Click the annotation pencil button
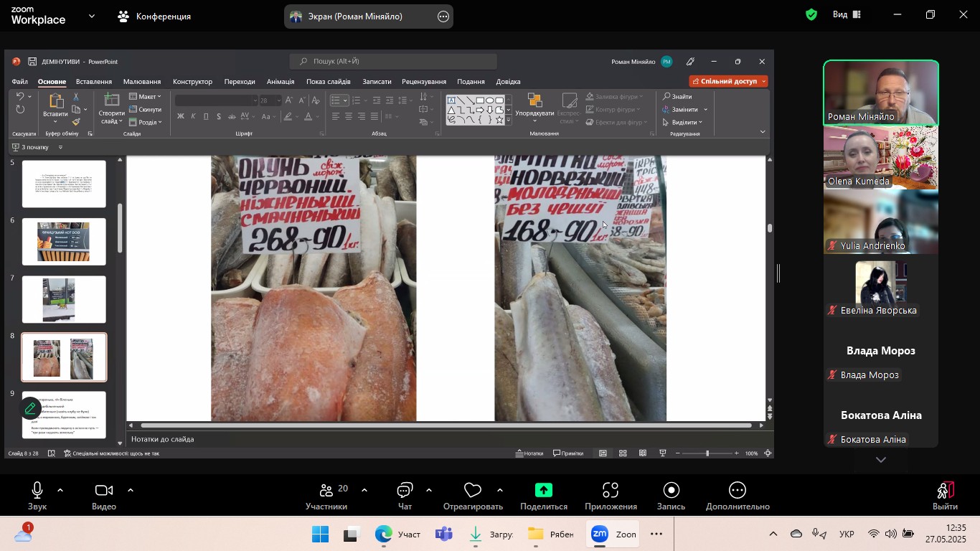This screenshot has width=980, height=551. (30, 409)
